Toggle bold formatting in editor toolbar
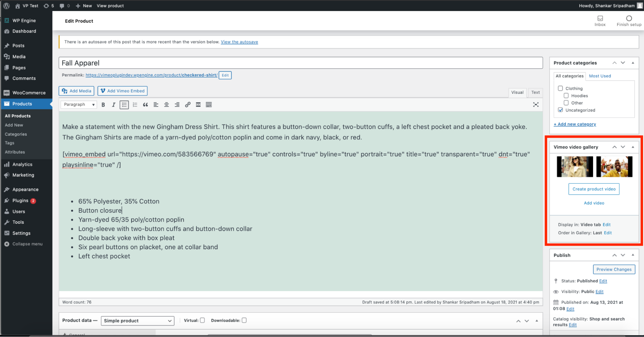Screen dimensions: 644x337 click(103, 105)
